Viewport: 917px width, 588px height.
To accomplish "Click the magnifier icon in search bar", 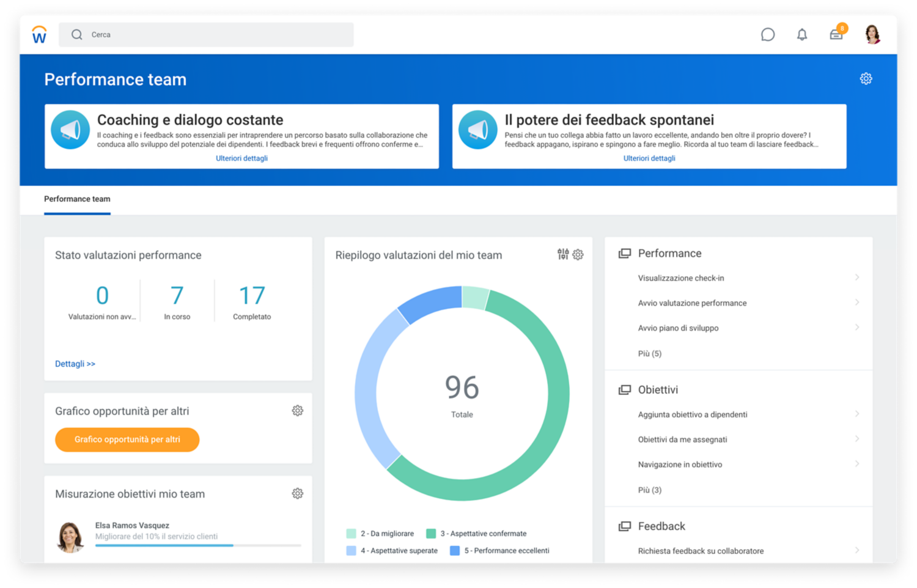I will (76, 35).
